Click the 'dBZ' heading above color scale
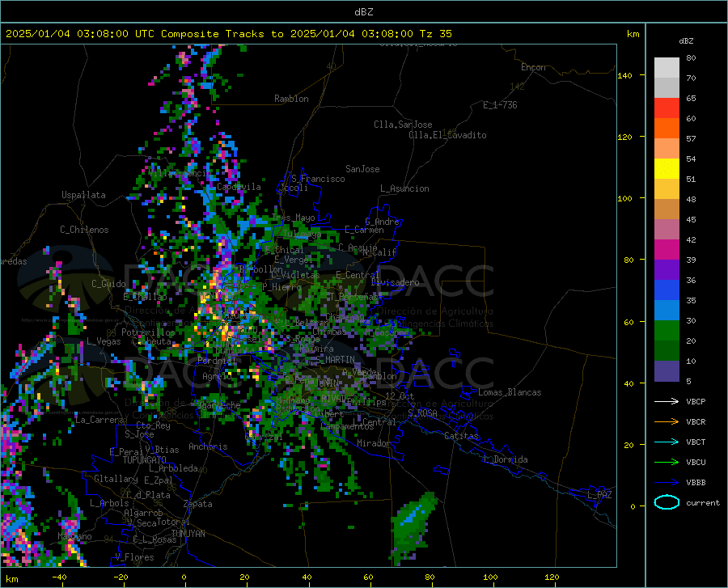728x588 pixels. coord(686,40)
